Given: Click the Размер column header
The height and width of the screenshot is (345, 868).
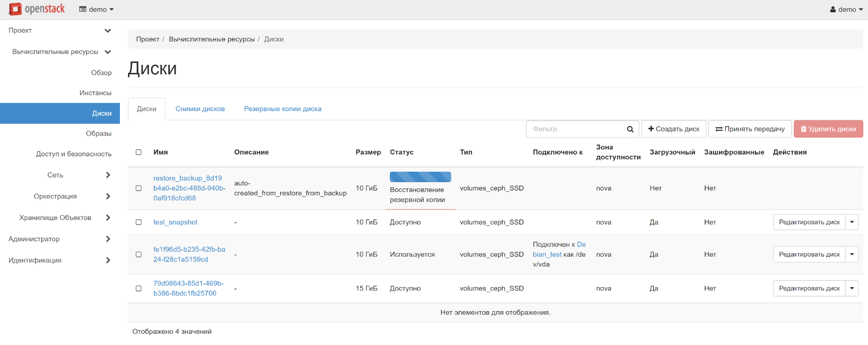Looking at the screenshot, I should pos(368,152).
